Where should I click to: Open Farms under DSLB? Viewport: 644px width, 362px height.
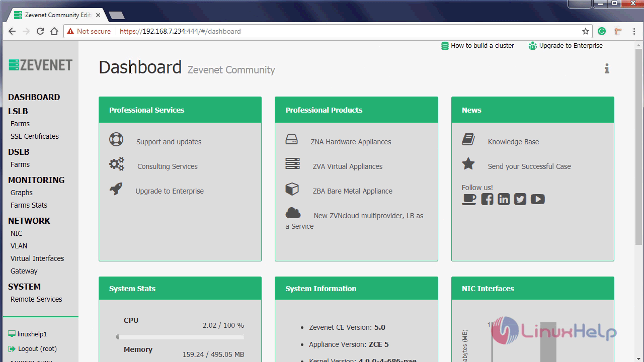[20, 164]
